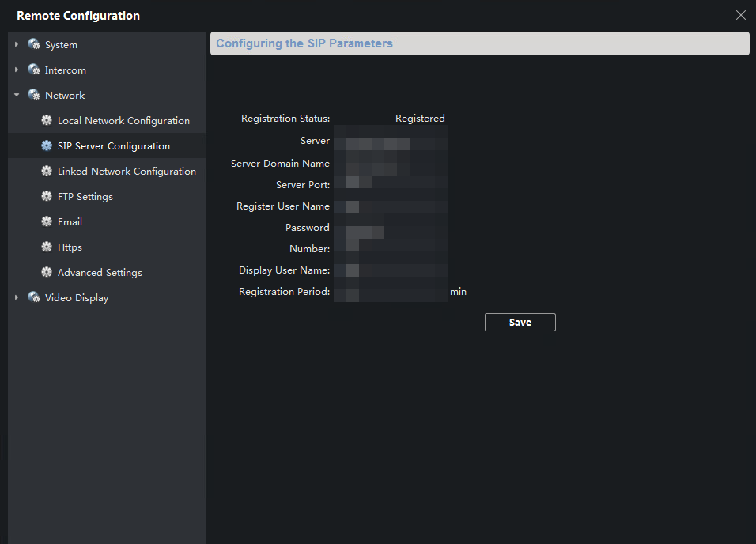Close the Remote Configuration window
This screenshot has height=544, width=756.
[740, 15]
